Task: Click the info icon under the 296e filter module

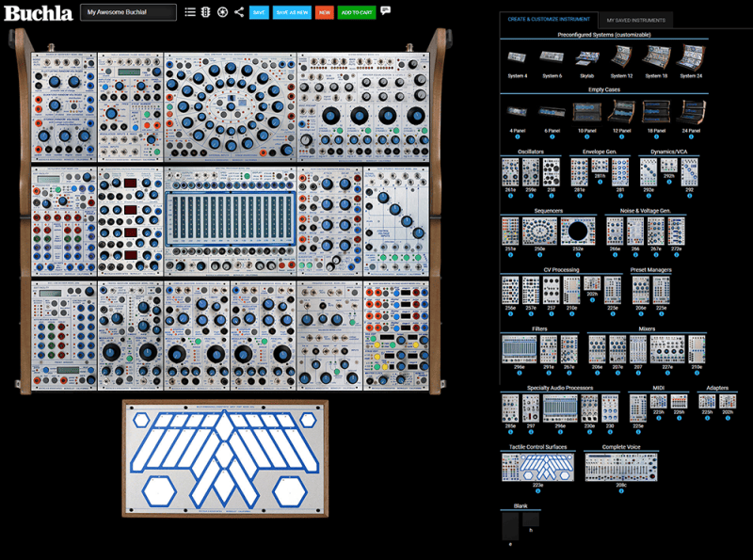Action: pos(519,372)
